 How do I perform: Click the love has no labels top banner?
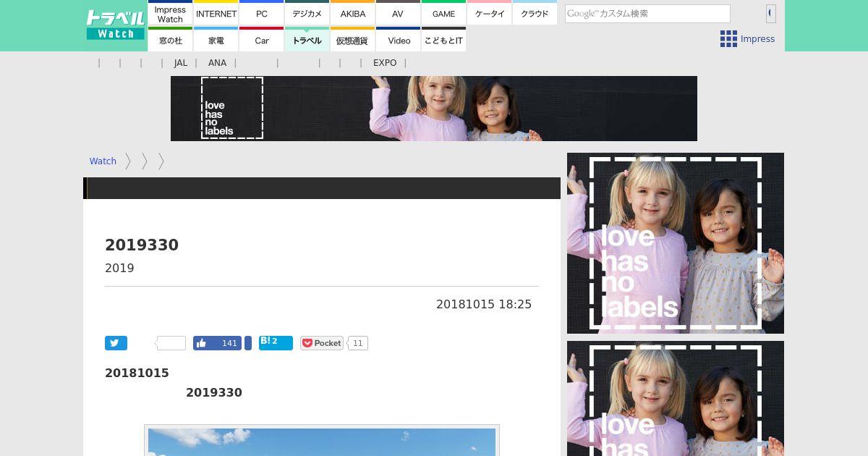[x=434, y=109]
